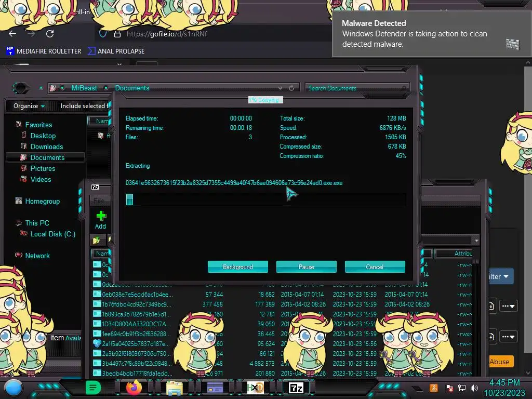Click the browser forward arrow
This screenshot has height=399, width=532.
[x=31, y=34]
